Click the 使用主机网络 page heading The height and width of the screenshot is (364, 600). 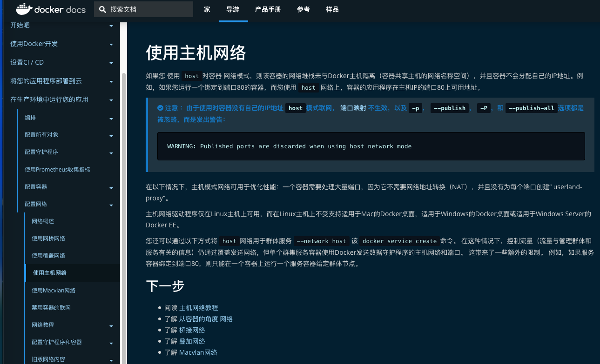coord(196,53)
